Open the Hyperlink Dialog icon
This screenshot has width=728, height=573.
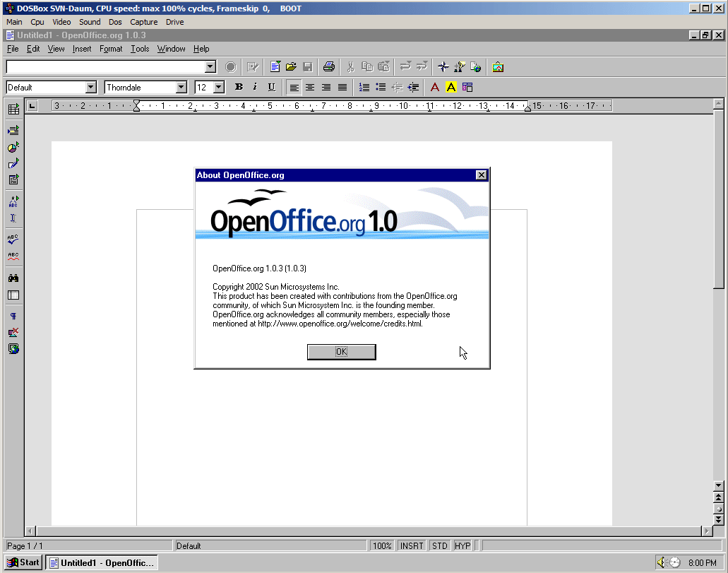(476, 67)
